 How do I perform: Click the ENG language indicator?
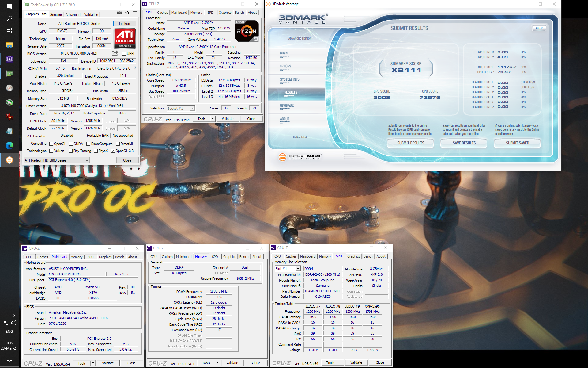(x=9, y=332)
